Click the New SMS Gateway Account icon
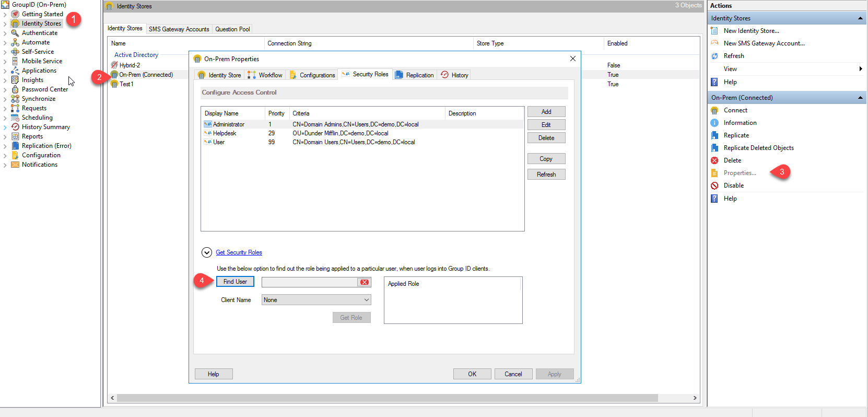This screenshot has height=417, width=868. point(714,43)
